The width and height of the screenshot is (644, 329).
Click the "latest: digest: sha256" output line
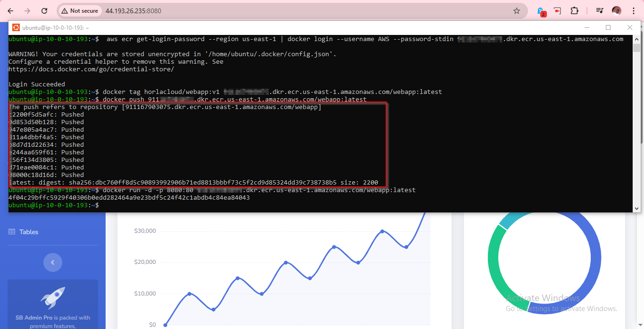(x=193, y=182)
